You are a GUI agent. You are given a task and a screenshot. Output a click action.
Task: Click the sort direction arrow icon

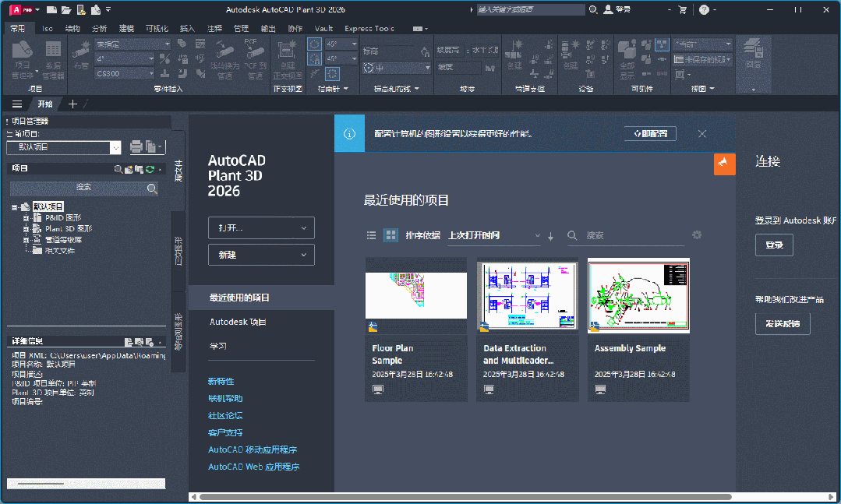[x=550, y=236]
